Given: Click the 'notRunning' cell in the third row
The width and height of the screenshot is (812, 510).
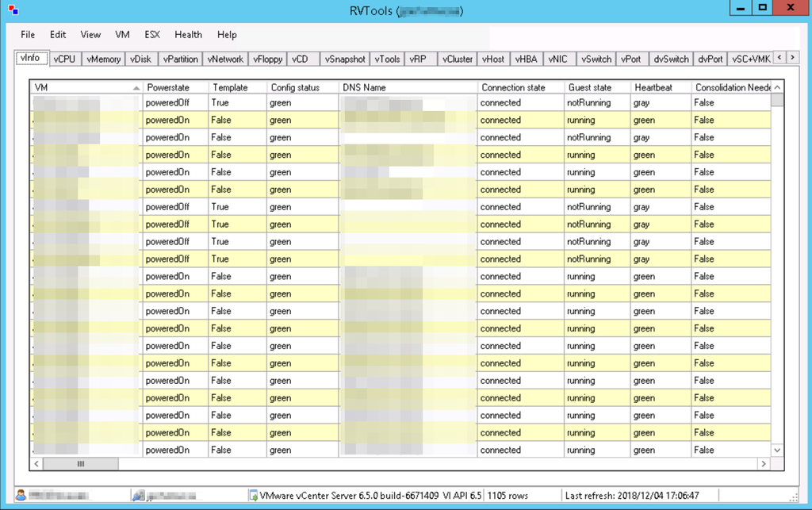Looking at the screenshot, I should 597,137.
